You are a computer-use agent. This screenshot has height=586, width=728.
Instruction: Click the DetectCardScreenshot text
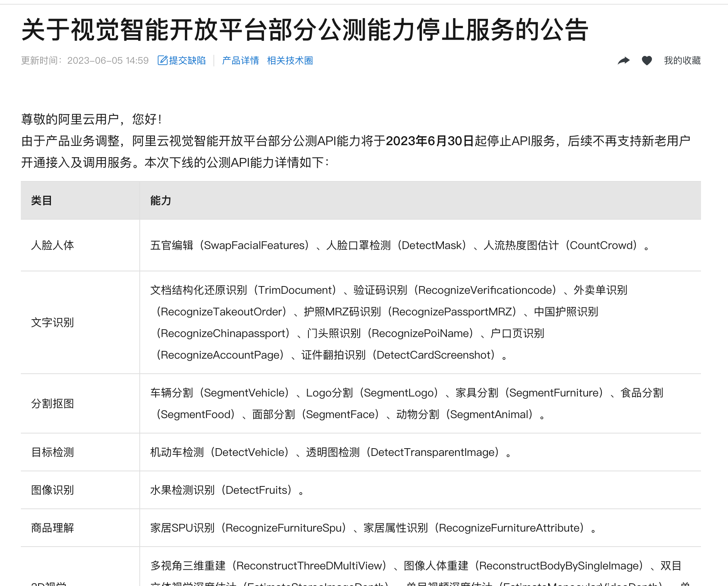tap(433, 355)
